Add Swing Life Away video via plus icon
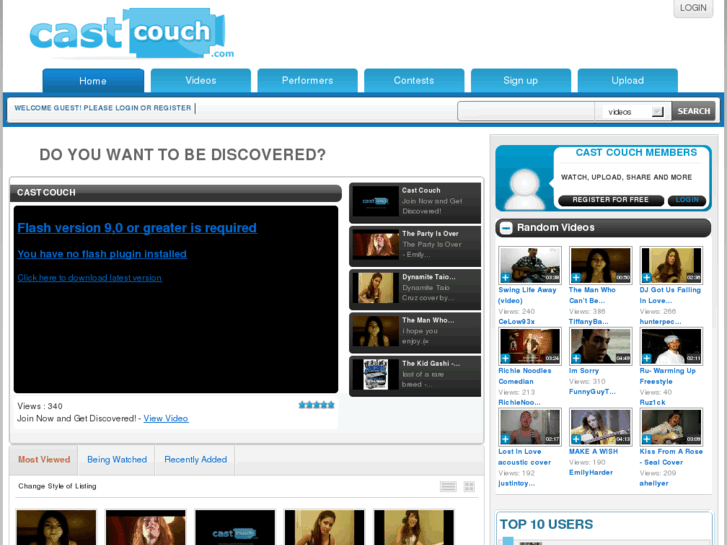The height and width of the screenshot is (545, 727). (505, 277)
